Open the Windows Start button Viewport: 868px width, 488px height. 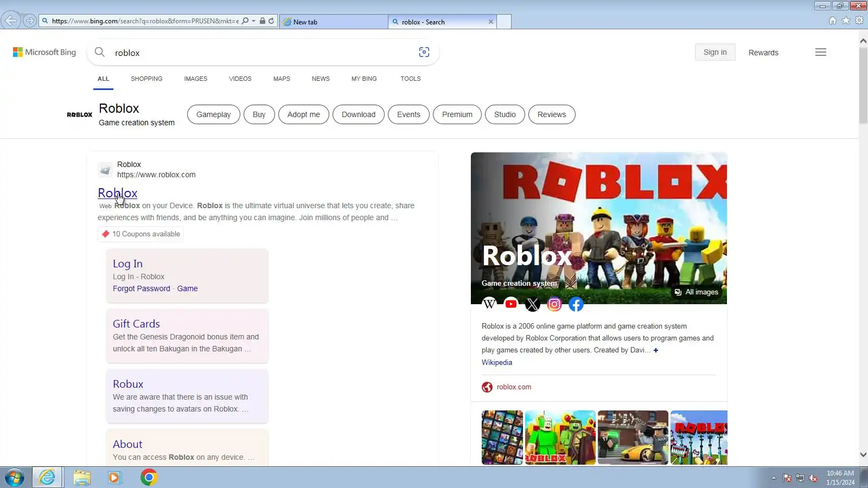[15, 478]
